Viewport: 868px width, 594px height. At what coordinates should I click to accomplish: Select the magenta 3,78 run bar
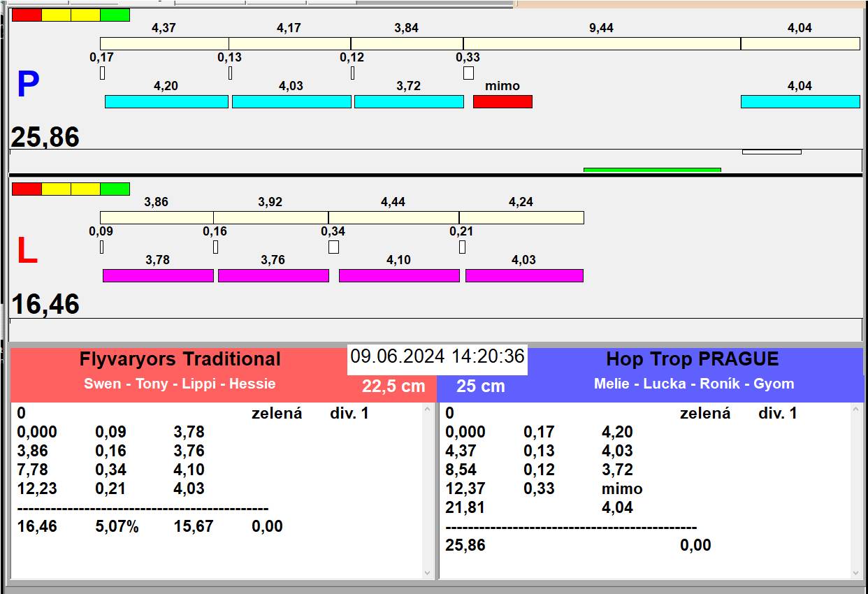click(x=158, y=276)
